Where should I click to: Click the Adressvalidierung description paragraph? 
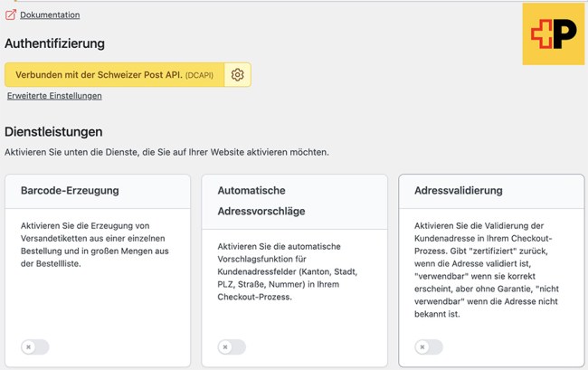click(488, 269)
